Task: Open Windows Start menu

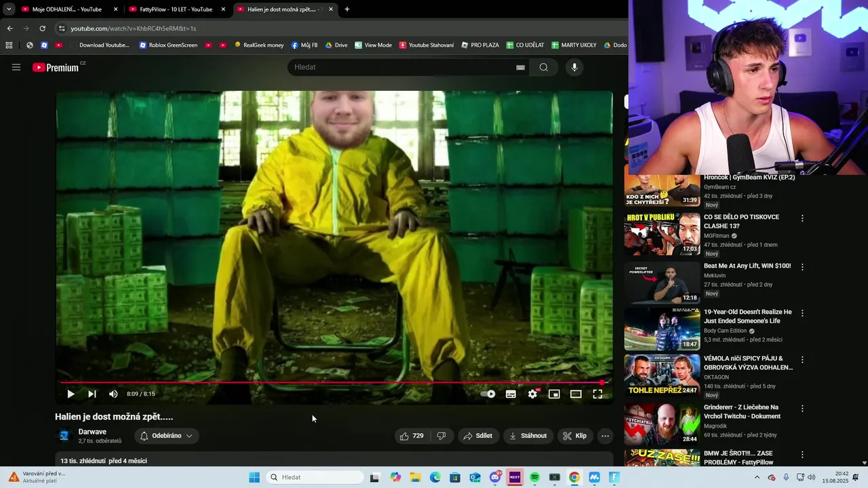Action: 254,477
